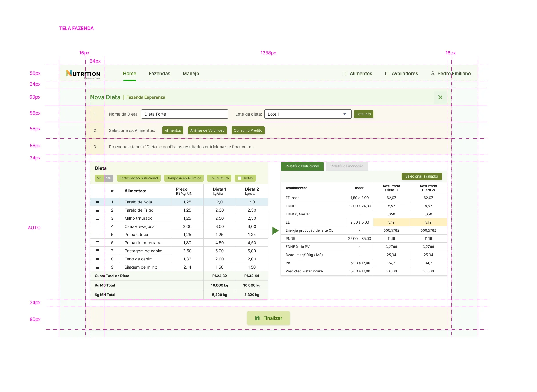The height and width of the screenshot is (392, 537).
Task: Click the drag handle for Polpa de beterraba
Action: point(97,243)
